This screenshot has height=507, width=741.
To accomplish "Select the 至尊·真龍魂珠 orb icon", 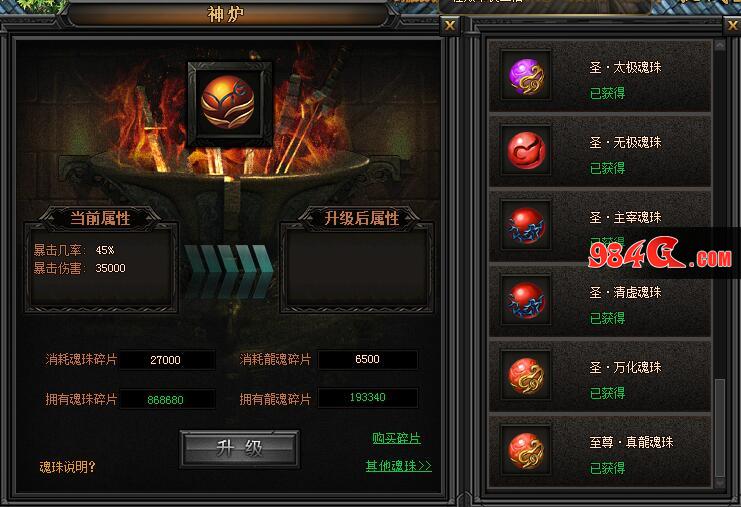I will [x=526, y=450].
